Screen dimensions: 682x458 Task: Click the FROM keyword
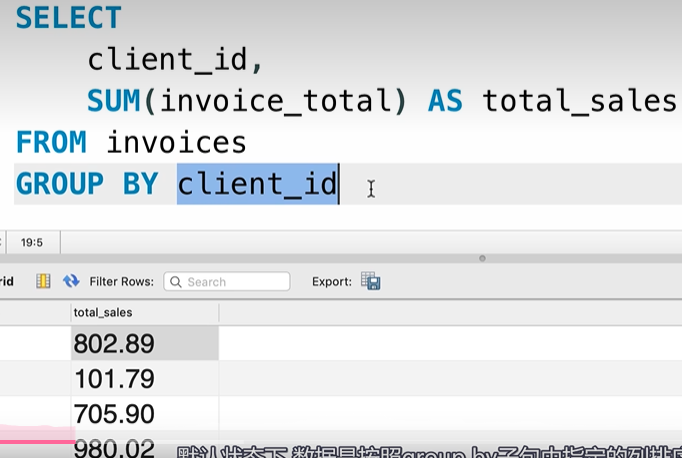point(51,142)
